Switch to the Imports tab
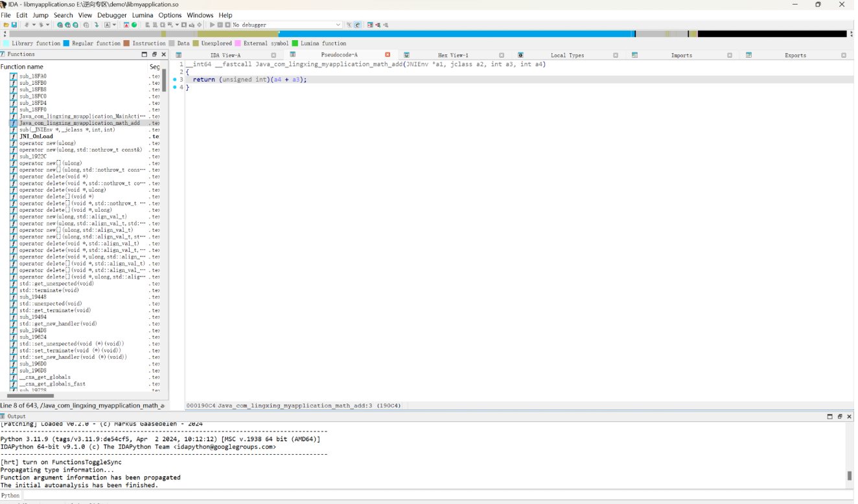Viewport: 858px width, 504px height. coord(681,55)
